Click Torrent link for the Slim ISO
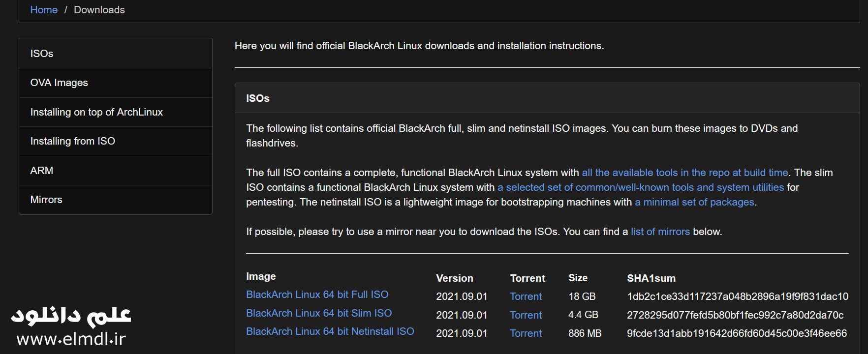Screen dimensions: 868x354 pyautogui.click(x=526, y=315)
